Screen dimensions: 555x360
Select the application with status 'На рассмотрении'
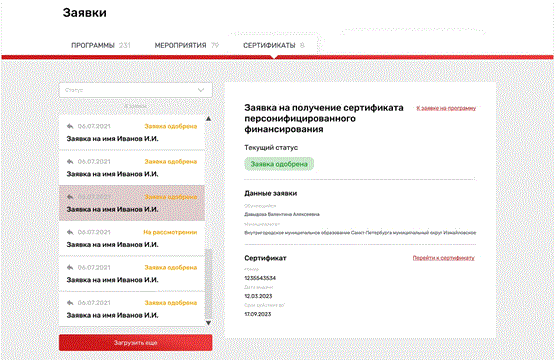click(x=132, y=238)
